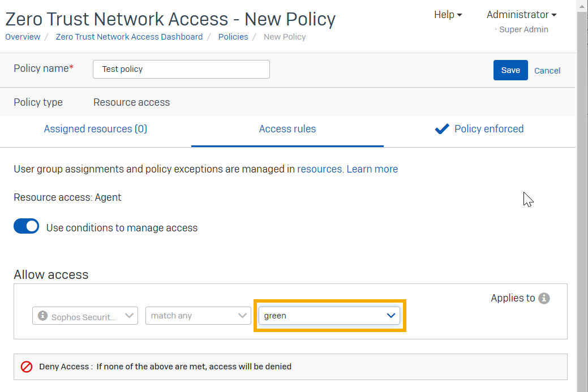Select the Access rules tab

coord(287,129)
